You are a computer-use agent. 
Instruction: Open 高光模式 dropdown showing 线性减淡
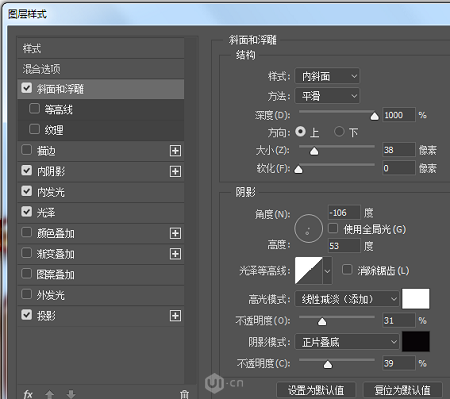347,299
